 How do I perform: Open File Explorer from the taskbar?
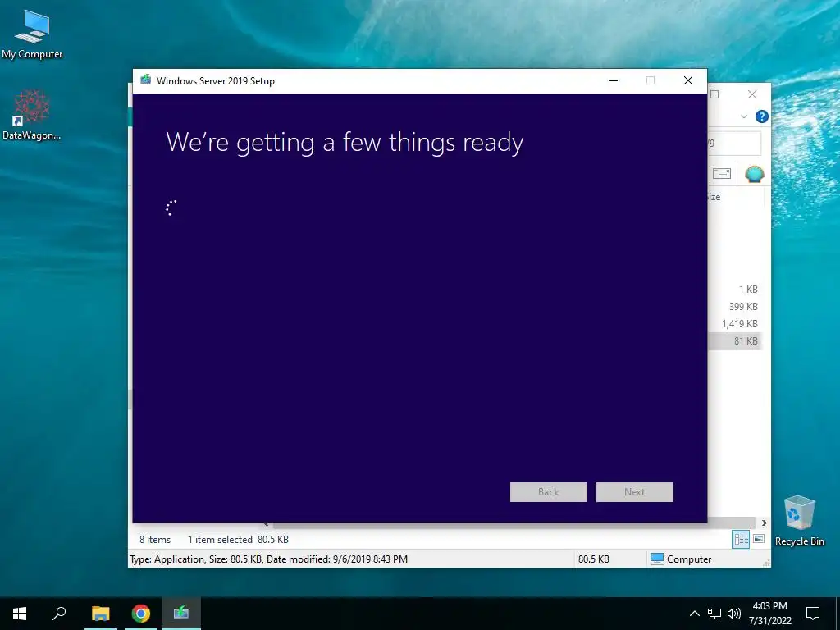pyautogui.click(x=100, y=614)
